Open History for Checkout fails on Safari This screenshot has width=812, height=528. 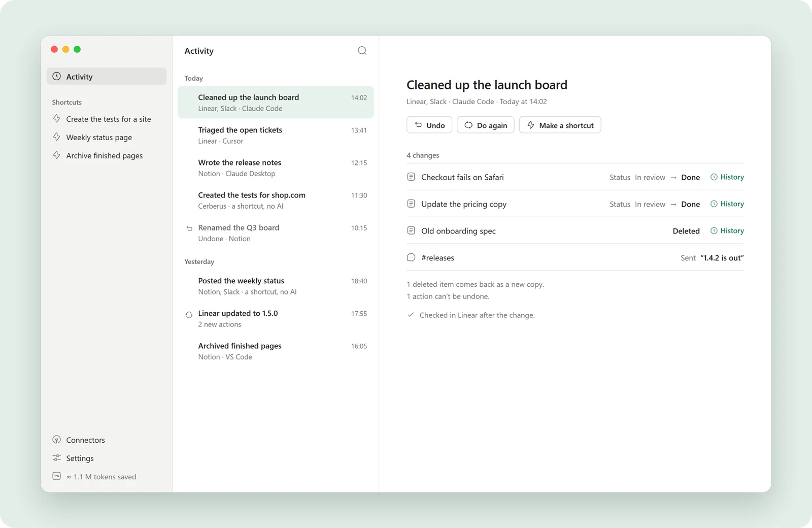click(x=727, y=177)
